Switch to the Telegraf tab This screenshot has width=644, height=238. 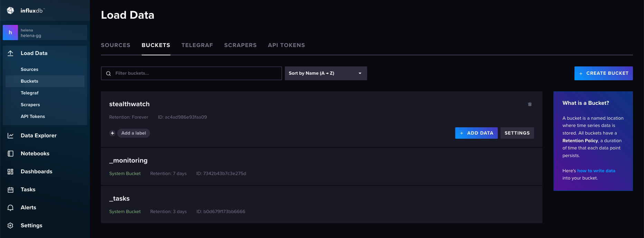click(197, 45)
